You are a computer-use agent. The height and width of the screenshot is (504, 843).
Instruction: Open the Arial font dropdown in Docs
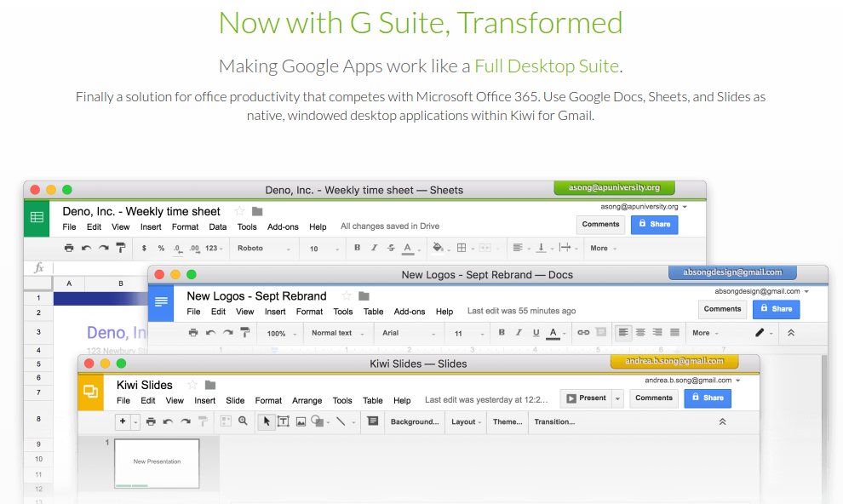(x=409, y=333)
